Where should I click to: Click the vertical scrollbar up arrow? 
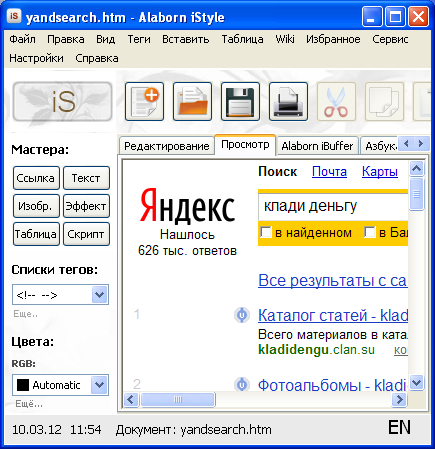(x=416, y=169)
